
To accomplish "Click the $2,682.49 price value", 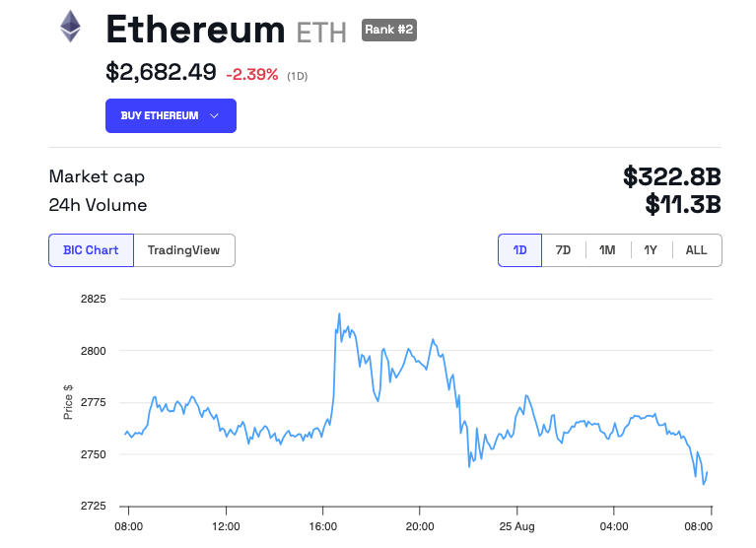I will coord(161,72).
